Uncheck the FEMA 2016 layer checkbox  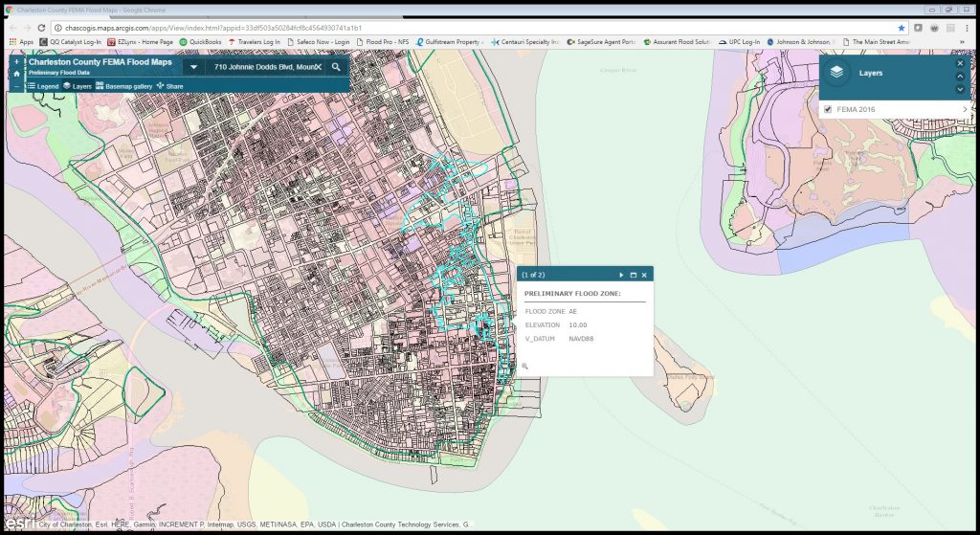coord(828,109)
